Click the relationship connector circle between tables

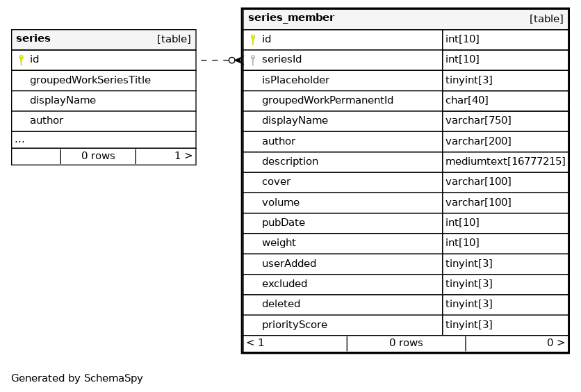coord(232,60)
